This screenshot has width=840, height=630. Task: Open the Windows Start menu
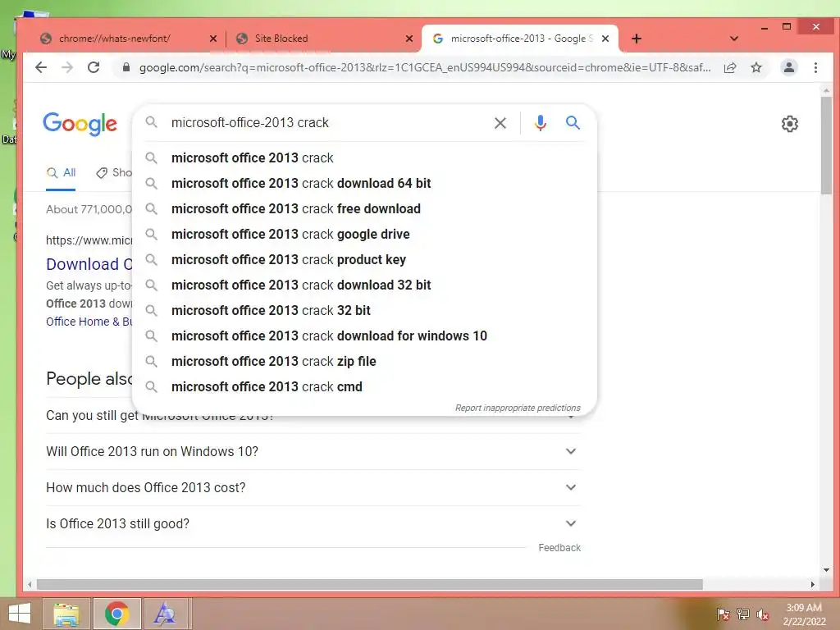click(20, 614)
